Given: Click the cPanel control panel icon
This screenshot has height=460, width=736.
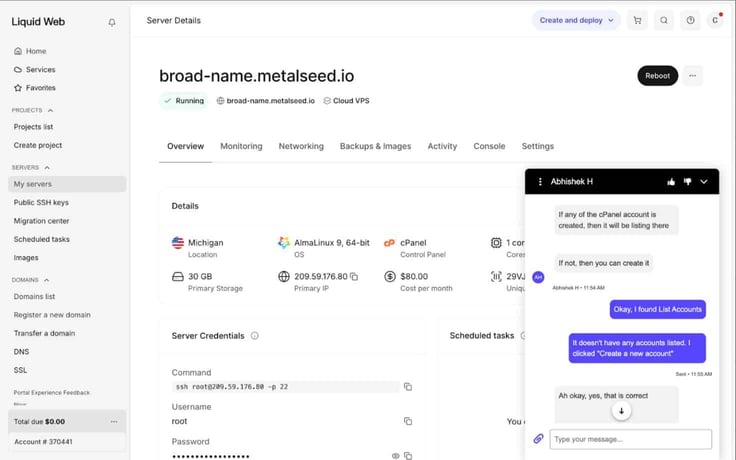Looking at the screenshot, I should (389, 243).
